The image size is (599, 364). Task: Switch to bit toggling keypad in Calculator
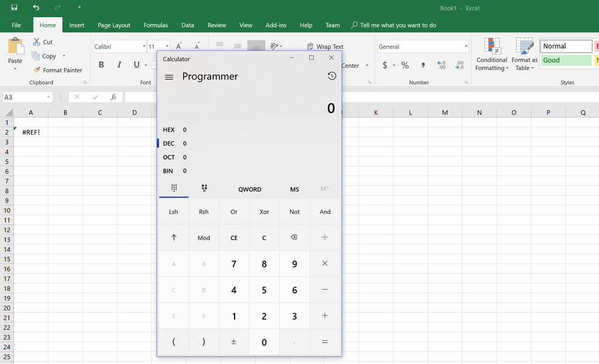(204, 188)
